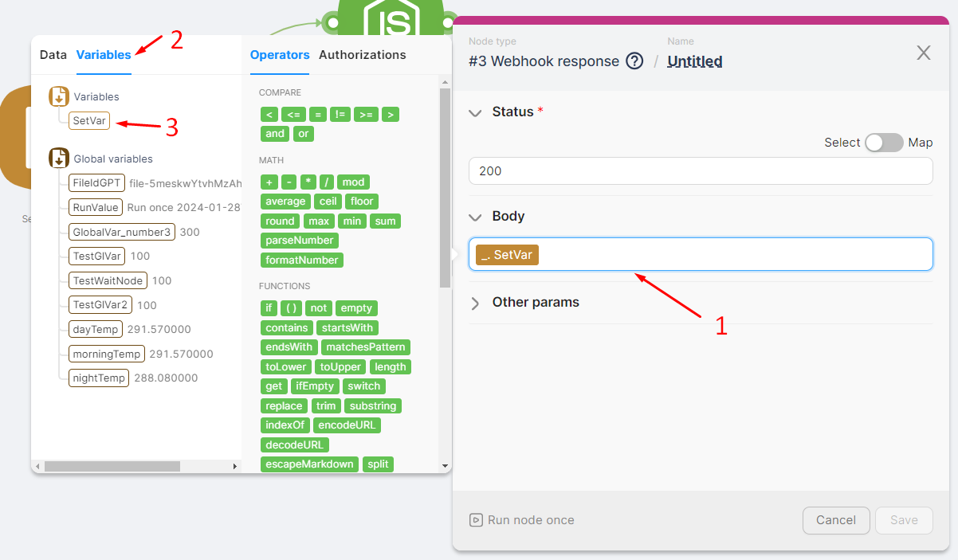
Task: Click the Global variables folder icon
Action: pyautogui.click(x=59, y=158)
